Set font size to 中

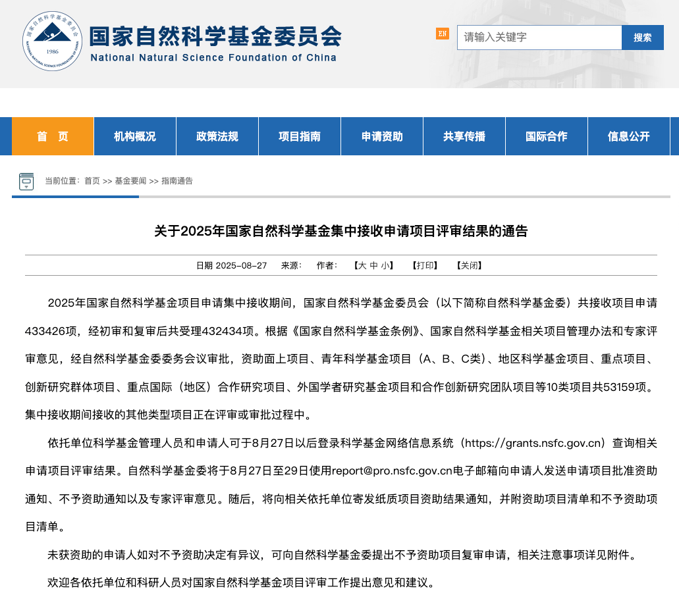373,266
